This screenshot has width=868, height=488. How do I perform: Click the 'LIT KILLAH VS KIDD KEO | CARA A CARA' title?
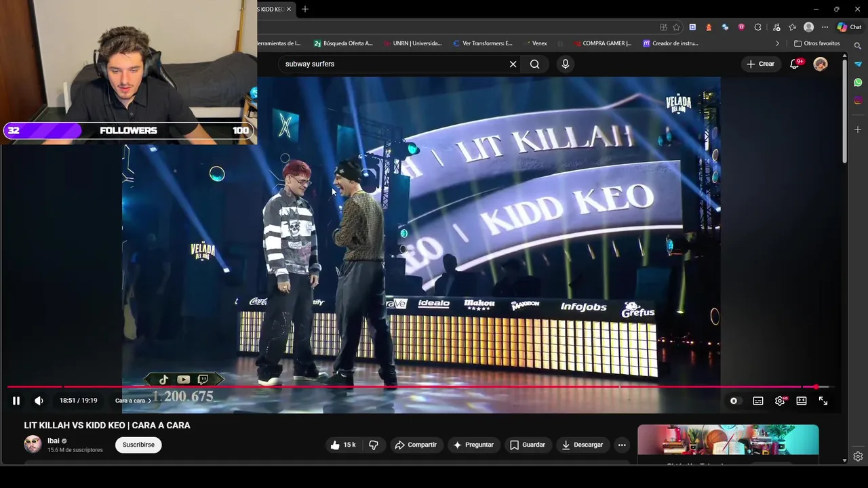[x=107, y=426]
